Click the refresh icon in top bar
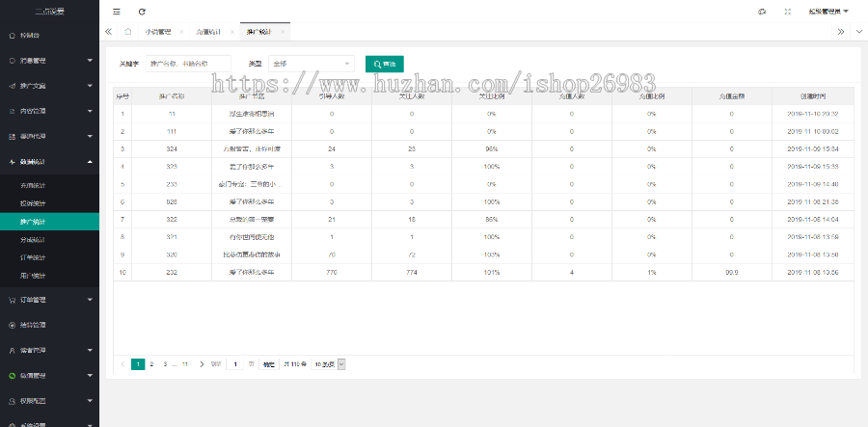868x427 pixels. pos(142,12)
